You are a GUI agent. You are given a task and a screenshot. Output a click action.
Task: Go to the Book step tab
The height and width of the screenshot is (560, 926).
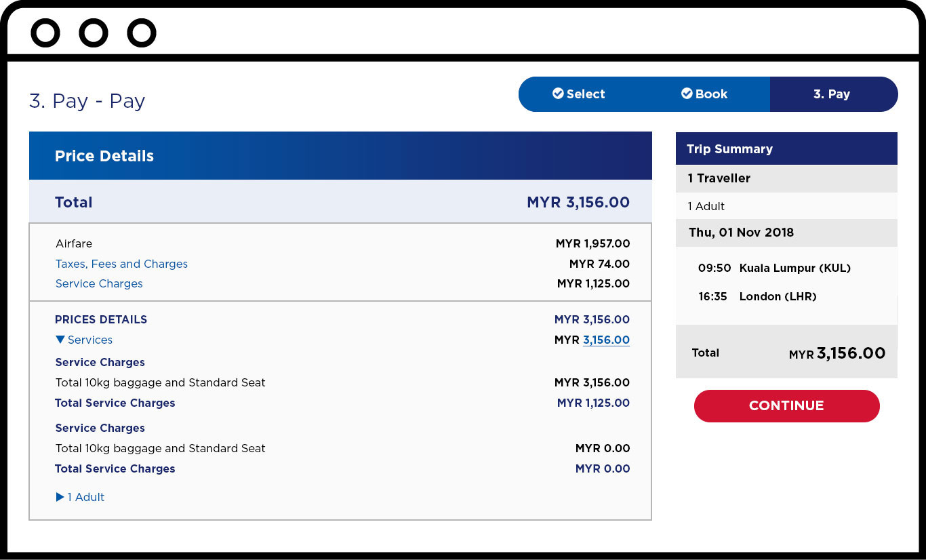705,94
